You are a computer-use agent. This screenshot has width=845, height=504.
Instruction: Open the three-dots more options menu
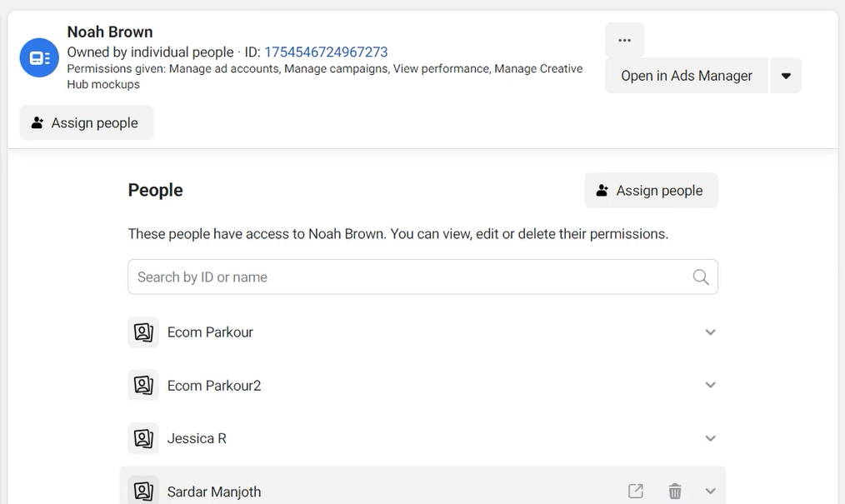(625, 40)
